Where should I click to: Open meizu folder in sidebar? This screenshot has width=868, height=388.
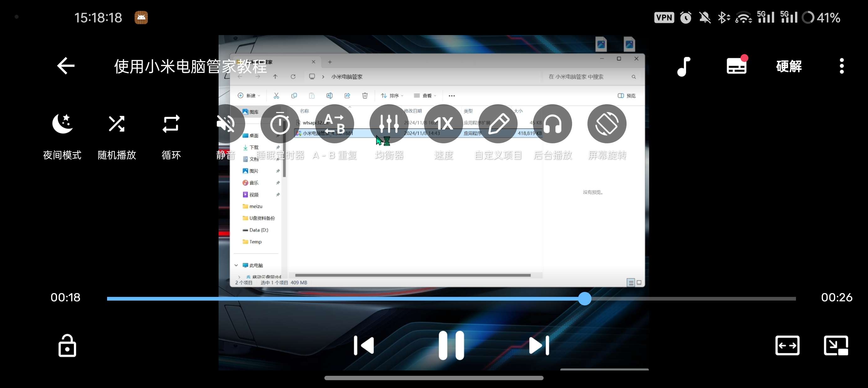click(x=253, y=206)
